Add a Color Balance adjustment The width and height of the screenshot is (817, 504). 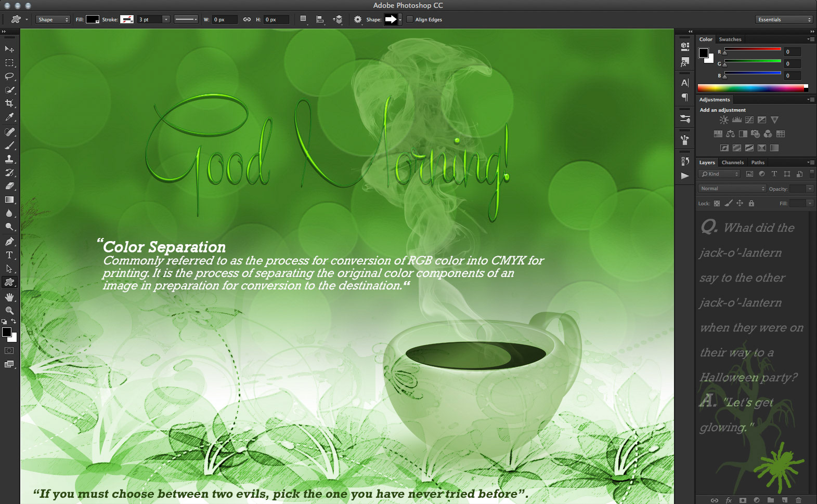tap(730, 134)
